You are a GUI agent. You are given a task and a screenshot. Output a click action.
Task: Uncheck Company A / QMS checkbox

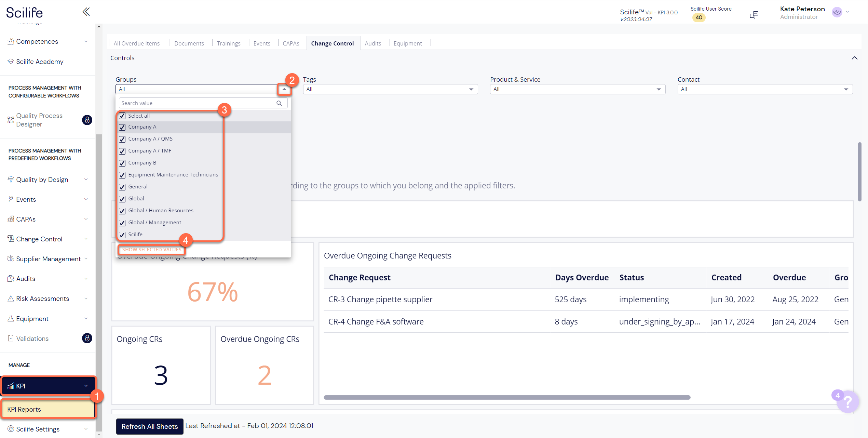coord(122,139)
